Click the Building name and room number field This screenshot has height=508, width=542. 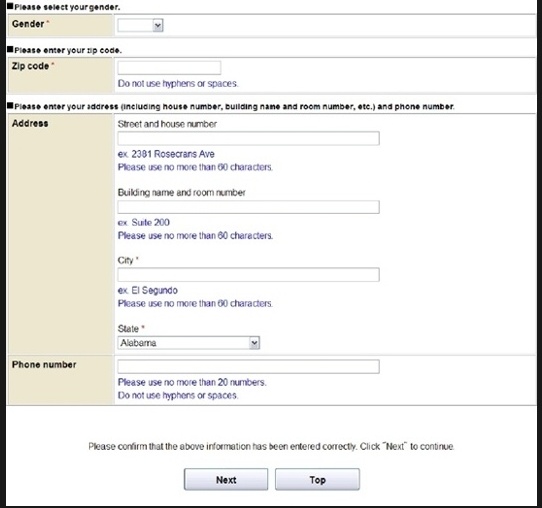click(x=248, y=207)
